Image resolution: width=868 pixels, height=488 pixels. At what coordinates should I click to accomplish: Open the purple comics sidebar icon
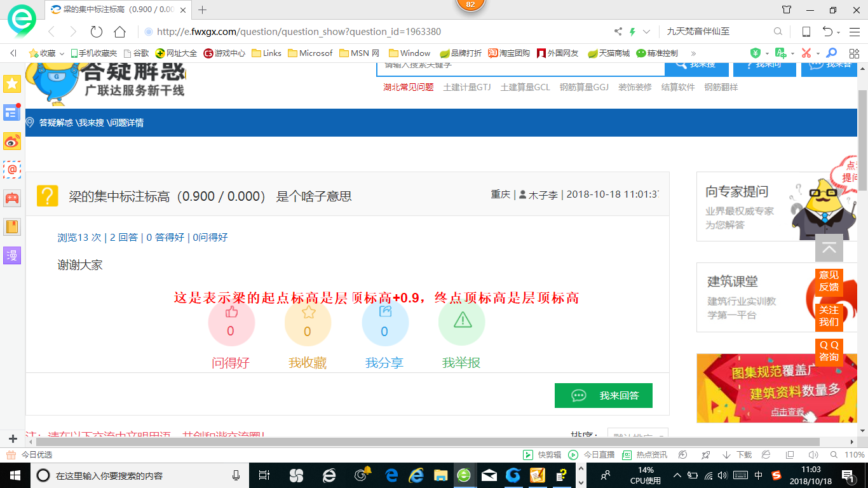(x=12, y=255)
